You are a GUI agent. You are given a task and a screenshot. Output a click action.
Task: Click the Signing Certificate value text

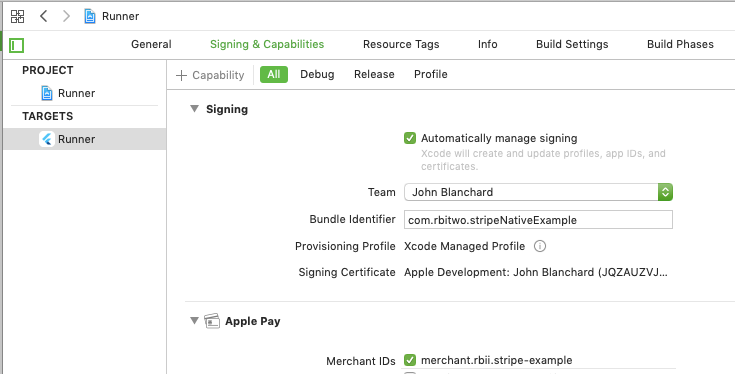pos(536,272)
